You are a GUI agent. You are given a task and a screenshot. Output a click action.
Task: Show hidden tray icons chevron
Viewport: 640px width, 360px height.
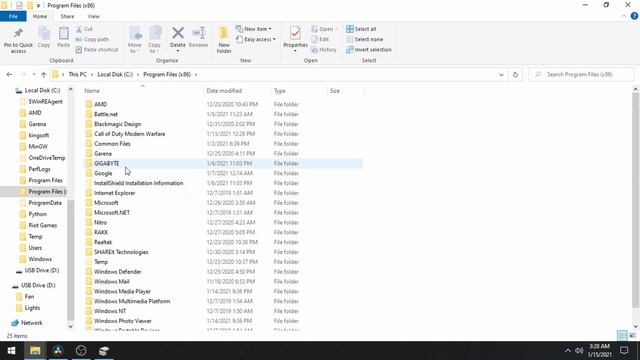(567, 351)
